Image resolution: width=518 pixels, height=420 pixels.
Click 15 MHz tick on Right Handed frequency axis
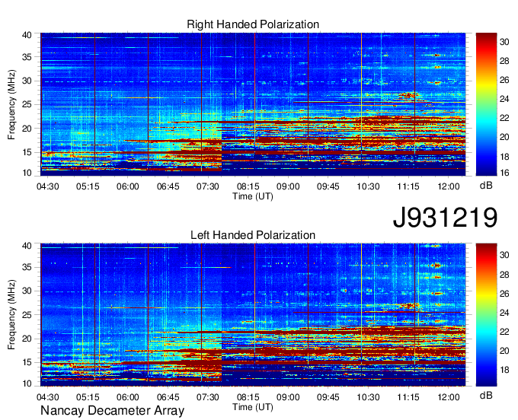(27, 152)
